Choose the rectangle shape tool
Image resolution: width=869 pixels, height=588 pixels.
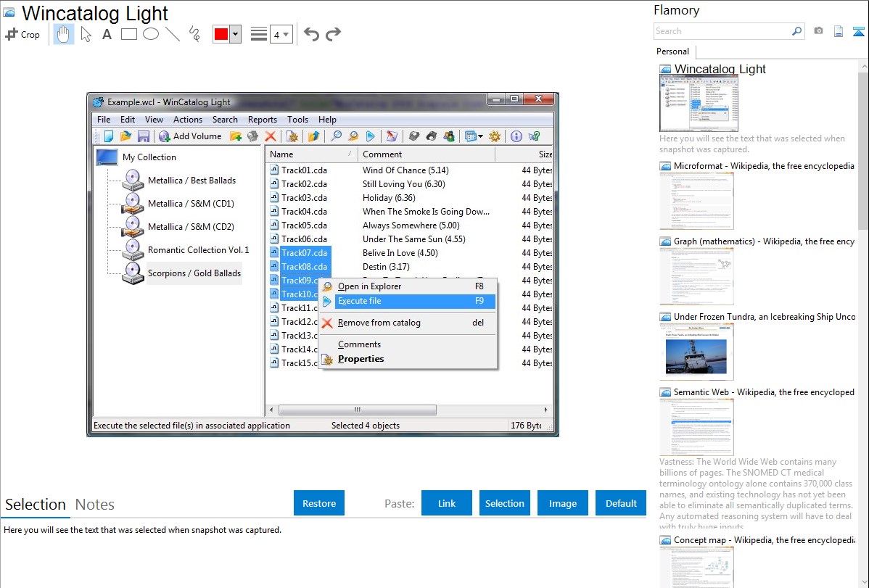point(129,34)
